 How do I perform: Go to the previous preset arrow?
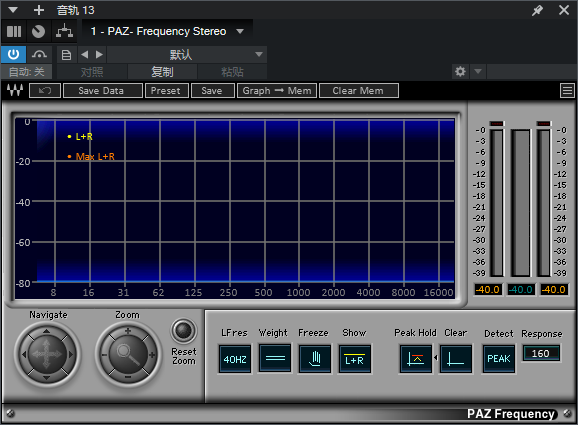(84, 55)
